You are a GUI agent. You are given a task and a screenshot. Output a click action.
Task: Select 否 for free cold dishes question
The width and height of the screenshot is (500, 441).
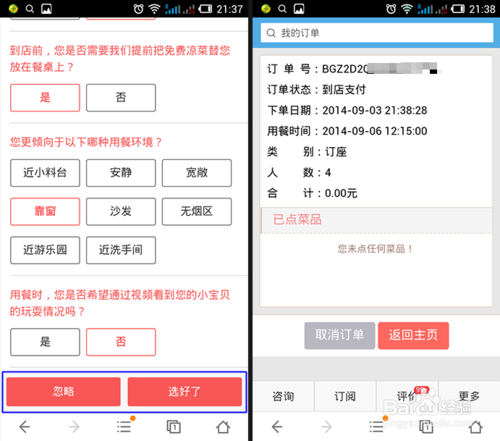pyautogui.click(x=121, y=98)
